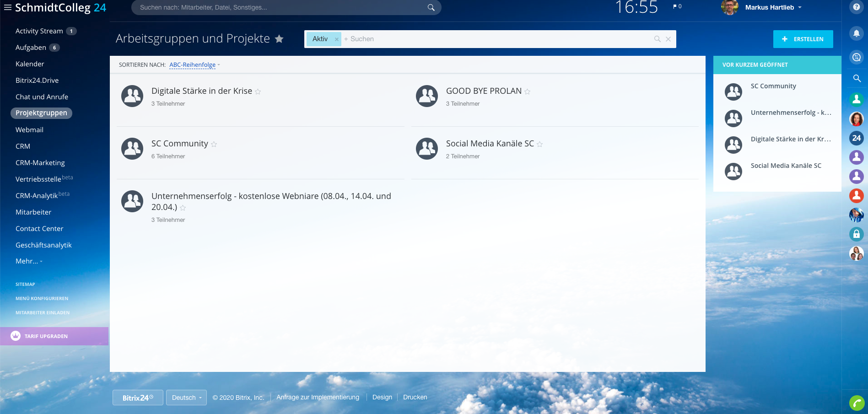Toggle the hamburger menu icon
868x414 pixels.
click(7, 7)
